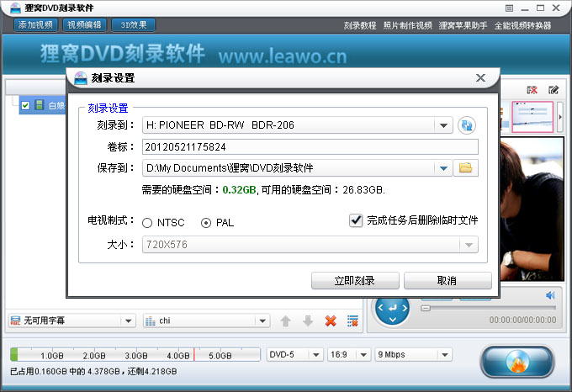Click the 3D效果 toolbar button
Screen dimensions: 572x392
(134, 24)
